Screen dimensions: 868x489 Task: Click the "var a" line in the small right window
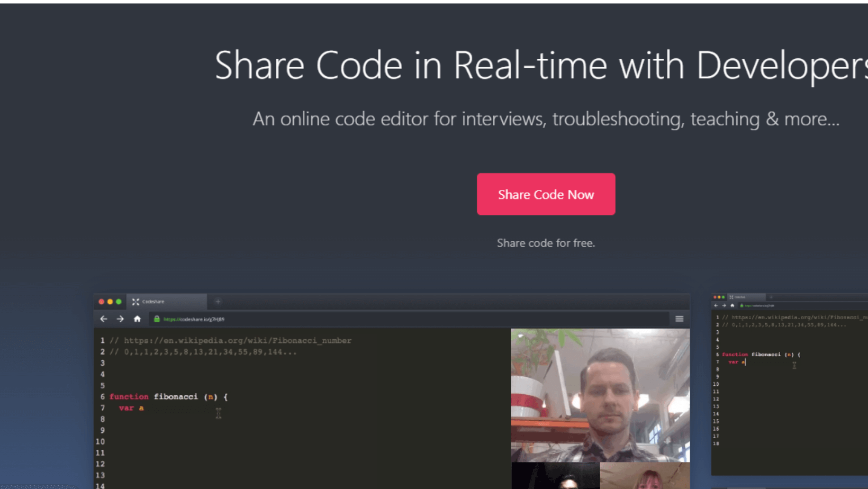(737, 362)
